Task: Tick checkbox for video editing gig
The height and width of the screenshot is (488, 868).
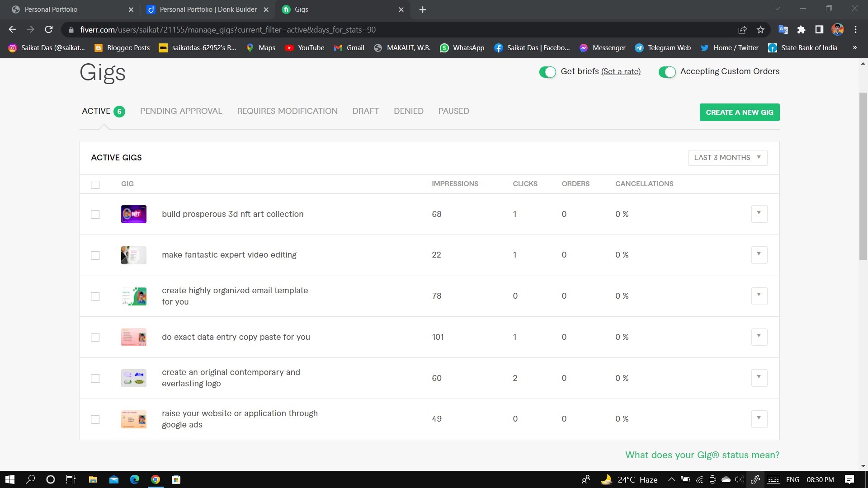Action: [x=95, y=255]
